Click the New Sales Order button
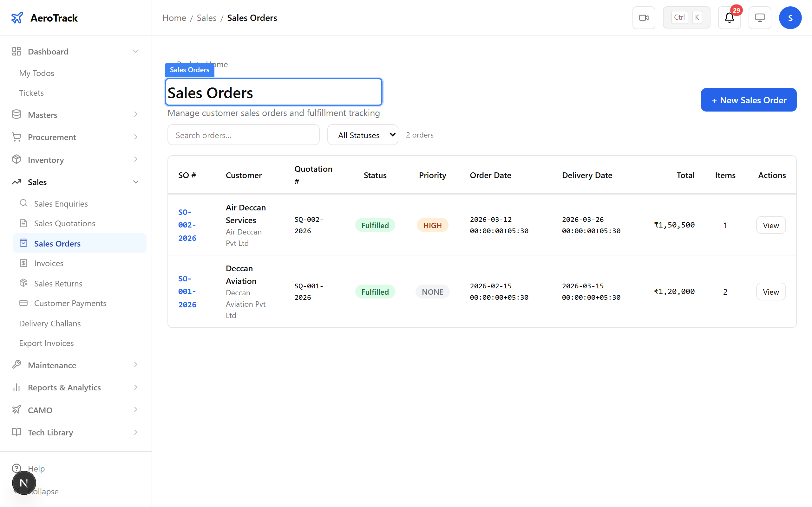This screenshot has width=812, height=507. (x=749, y=99)
